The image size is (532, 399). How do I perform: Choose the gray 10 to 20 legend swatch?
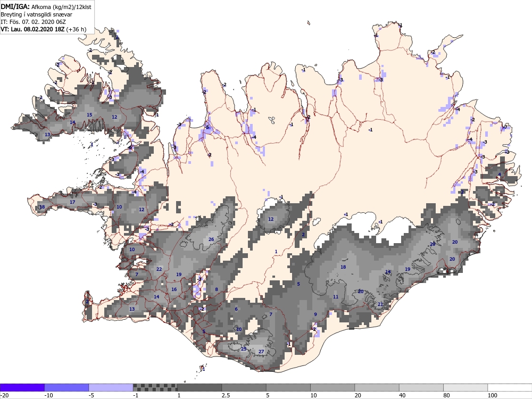(x=332, y=387)
